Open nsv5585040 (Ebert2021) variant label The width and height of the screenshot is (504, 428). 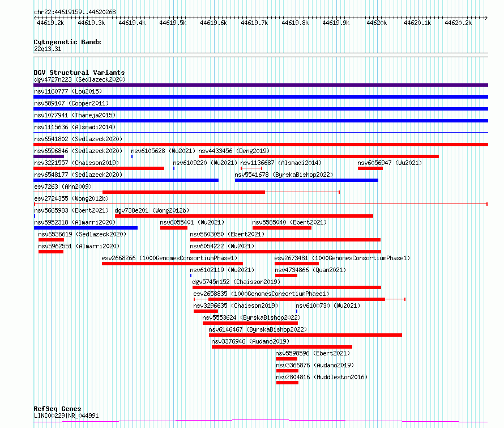tap(289, 222)
